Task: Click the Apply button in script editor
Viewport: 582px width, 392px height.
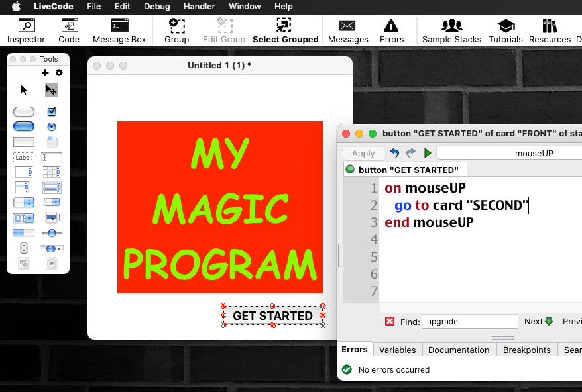Action: tap(363, 153)
